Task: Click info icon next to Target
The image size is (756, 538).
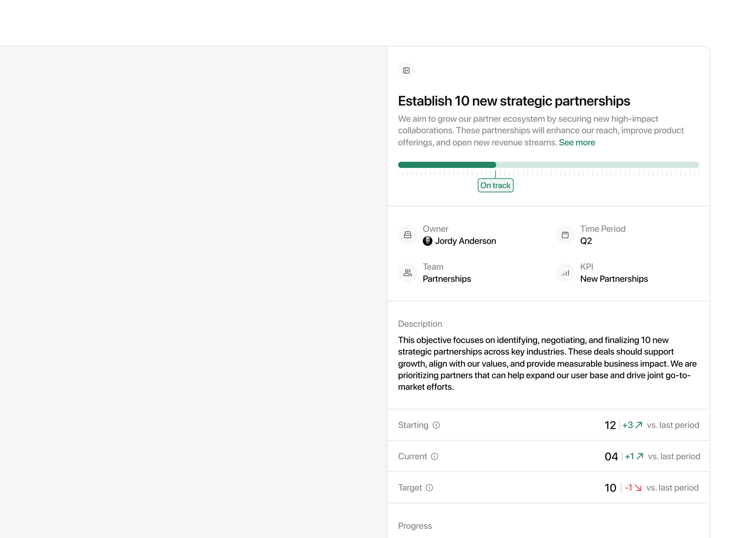Action: (429, 488)
